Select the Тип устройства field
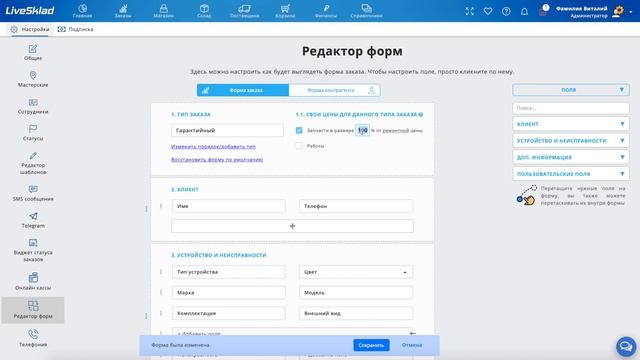 pos(229,272)
